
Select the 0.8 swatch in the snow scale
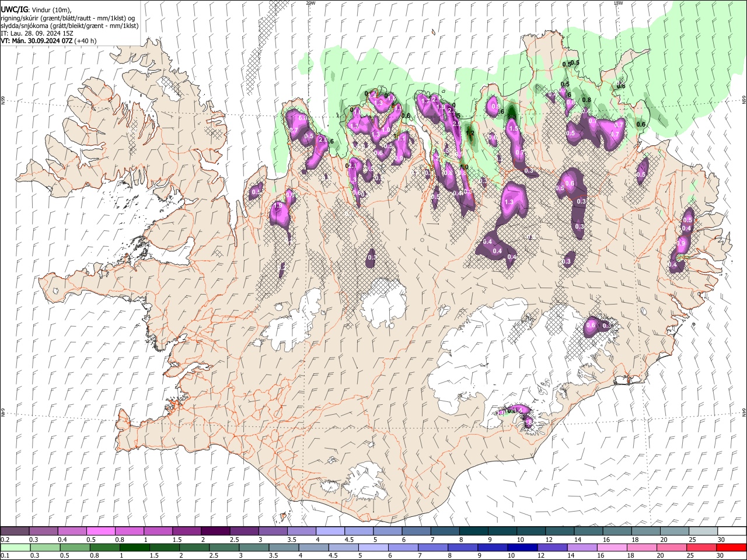(130, 531)
